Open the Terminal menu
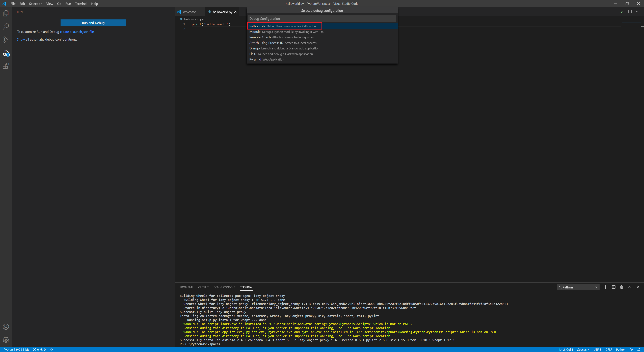Image resolution: width=644 pixels, height=352 pixels. pyautogui.click(x=81, y=4)
